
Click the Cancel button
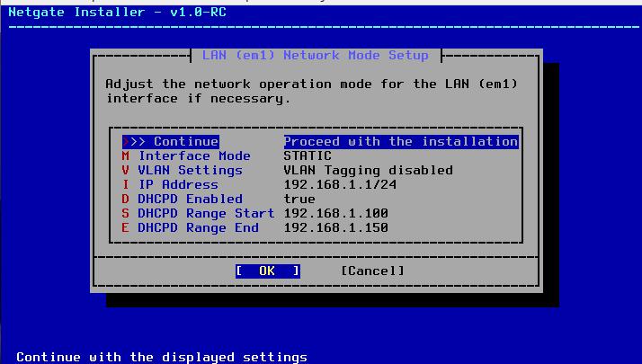(x=372, y=271)
